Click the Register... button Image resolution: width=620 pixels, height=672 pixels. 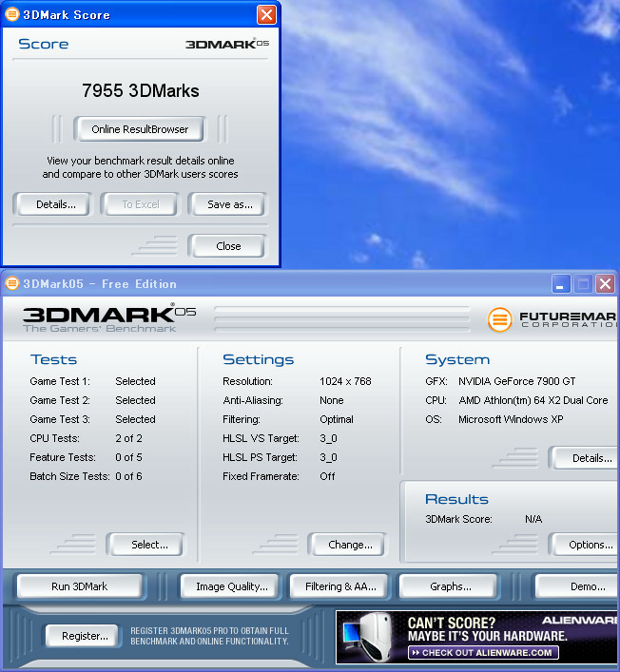coord(83,636)
